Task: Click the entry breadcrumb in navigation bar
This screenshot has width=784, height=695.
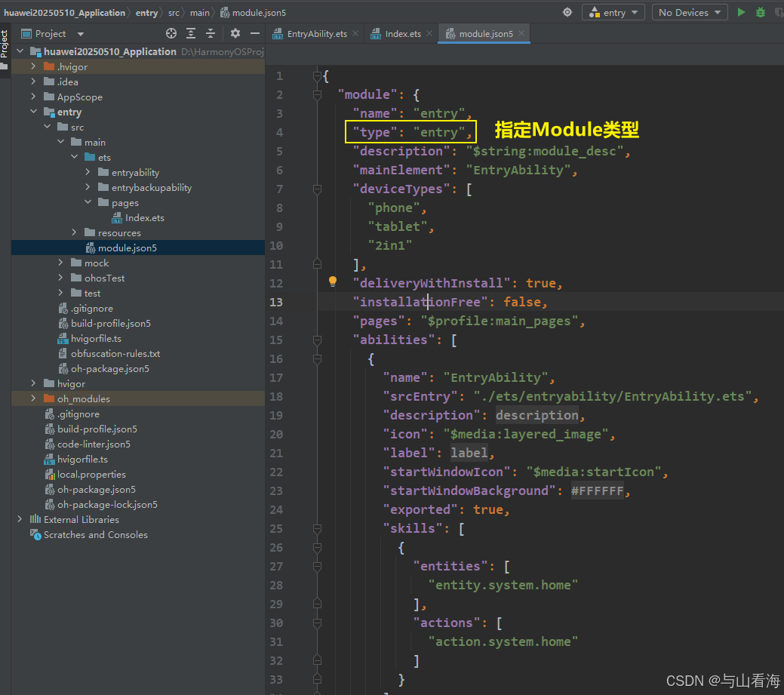Action: [146, 13]
